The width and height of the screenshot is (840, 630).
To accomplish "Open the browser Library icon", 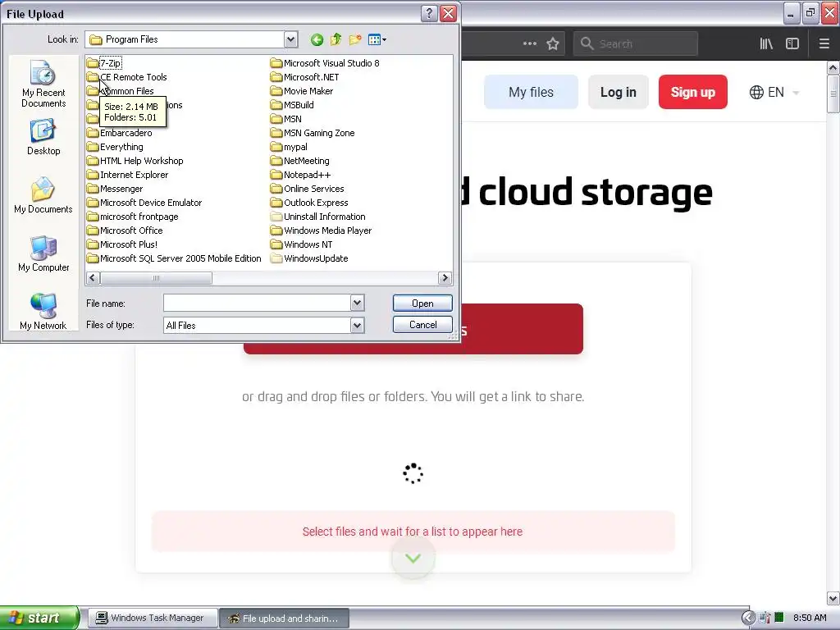I will point(766,43).
